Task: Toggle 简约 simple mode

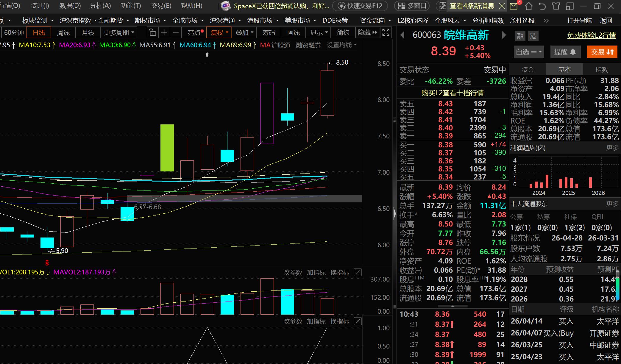Action: (343, 32)
